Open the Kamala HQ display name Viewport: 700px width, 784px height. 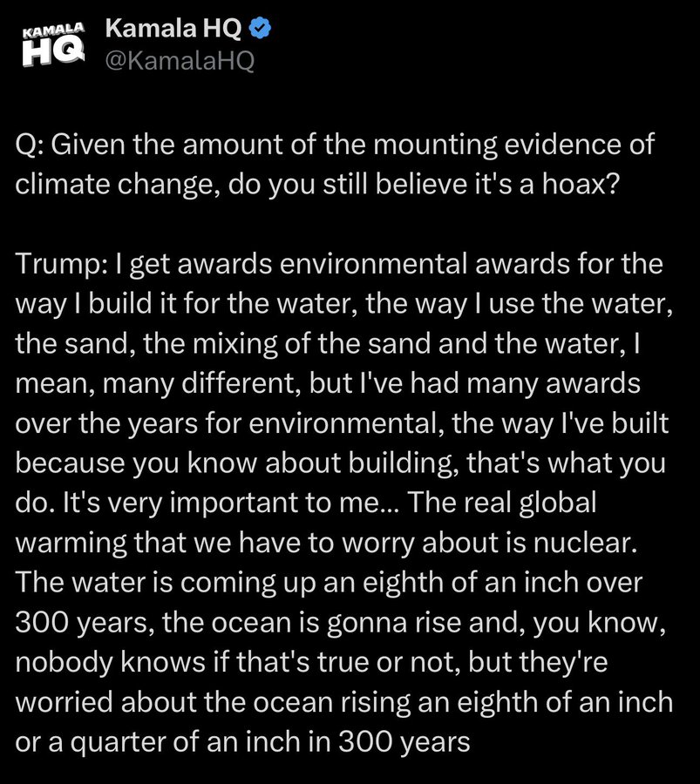click(x=174, y=29)
